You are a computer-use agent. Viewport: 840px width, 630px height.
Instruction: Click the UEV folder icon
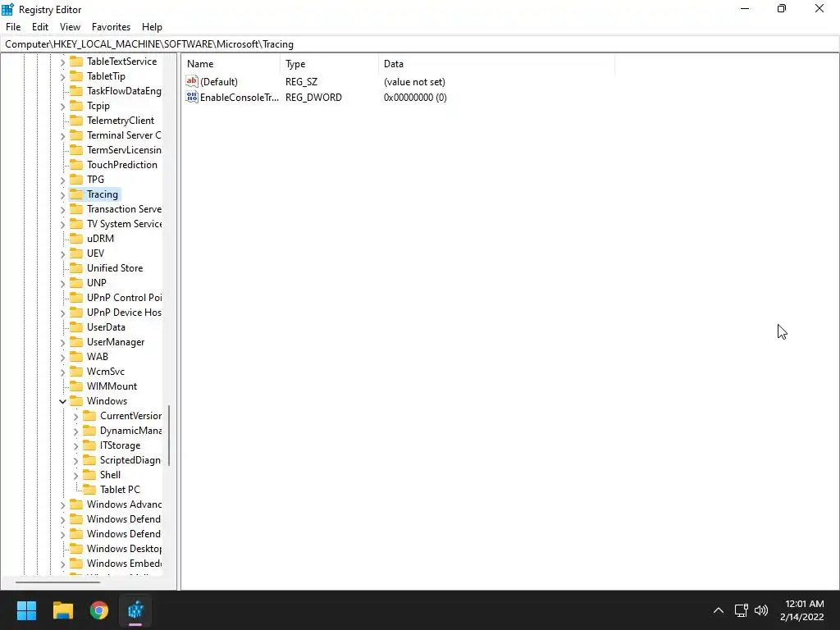click(x=76, y=253)
